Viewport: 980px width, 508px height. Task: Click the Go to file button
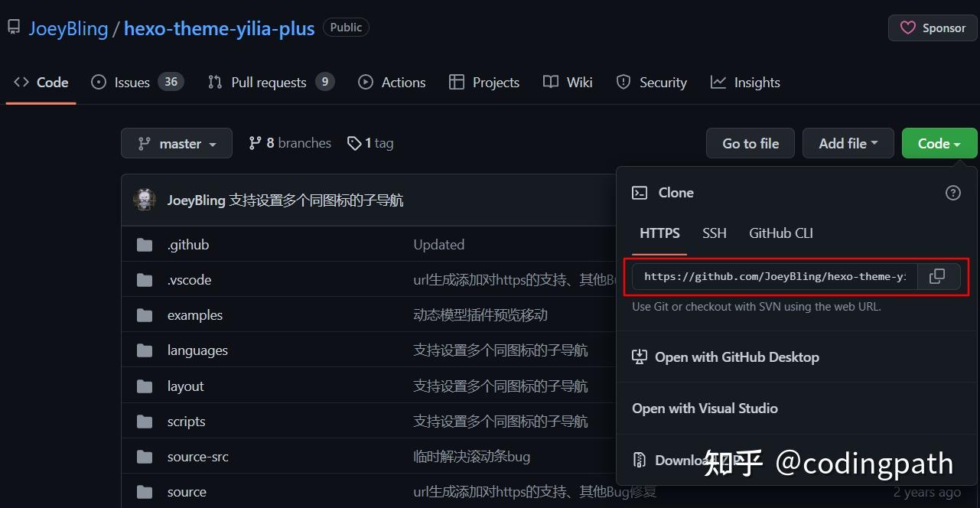coord(750,143)
